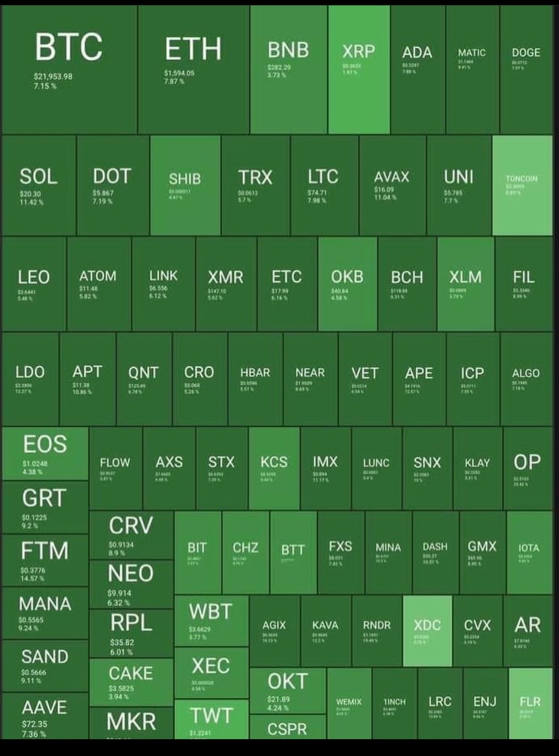Select the SHIB tile

tap(185, 185)
